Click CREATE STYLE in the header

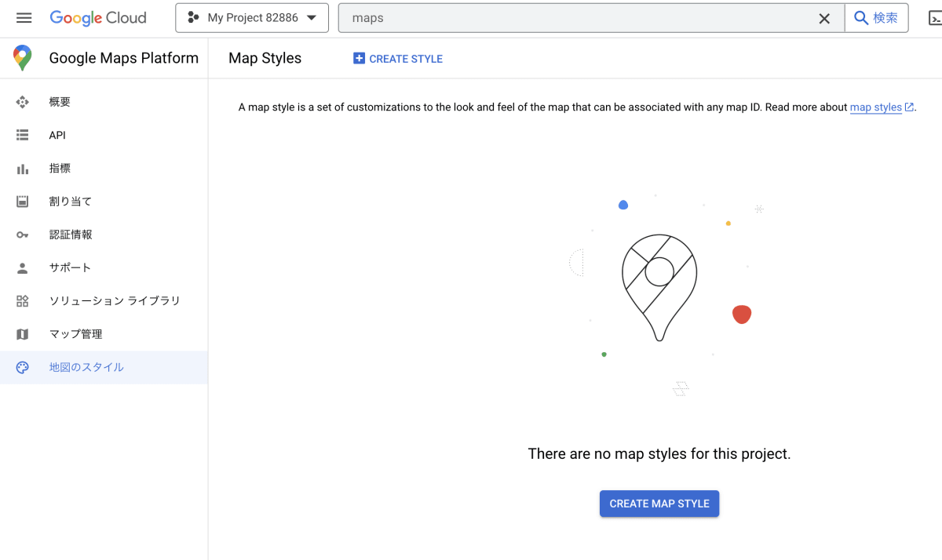tap(398, 59)
